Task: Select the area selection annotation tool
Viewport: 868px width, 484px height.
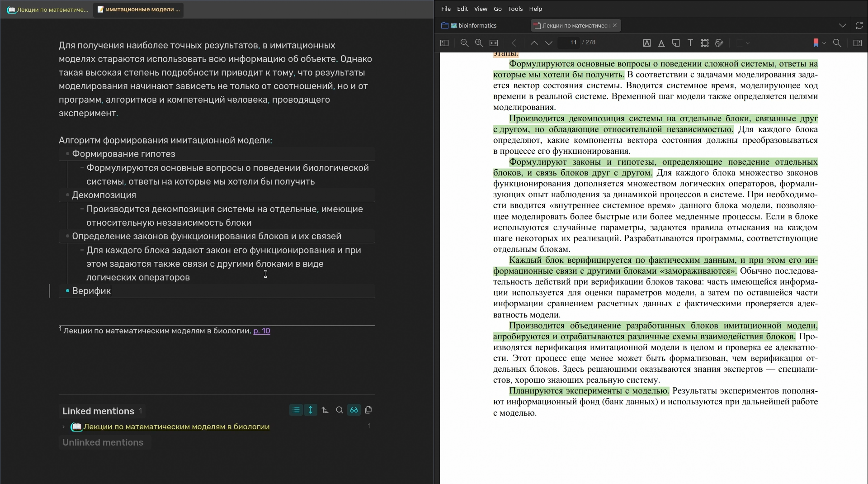Action: (705, 43)
